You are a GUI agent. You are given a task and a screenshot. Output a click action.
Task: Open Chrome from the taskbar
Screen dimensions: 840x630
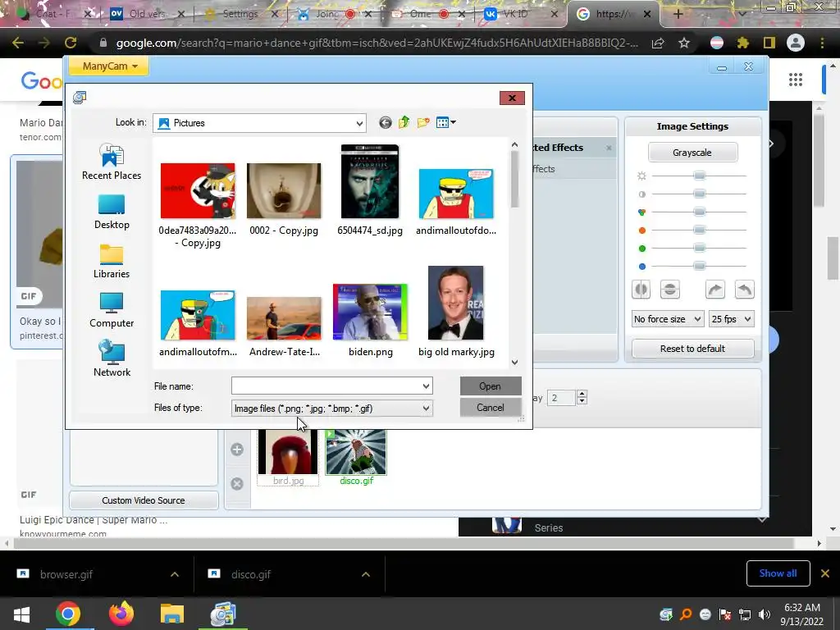[x=68, y=614]
